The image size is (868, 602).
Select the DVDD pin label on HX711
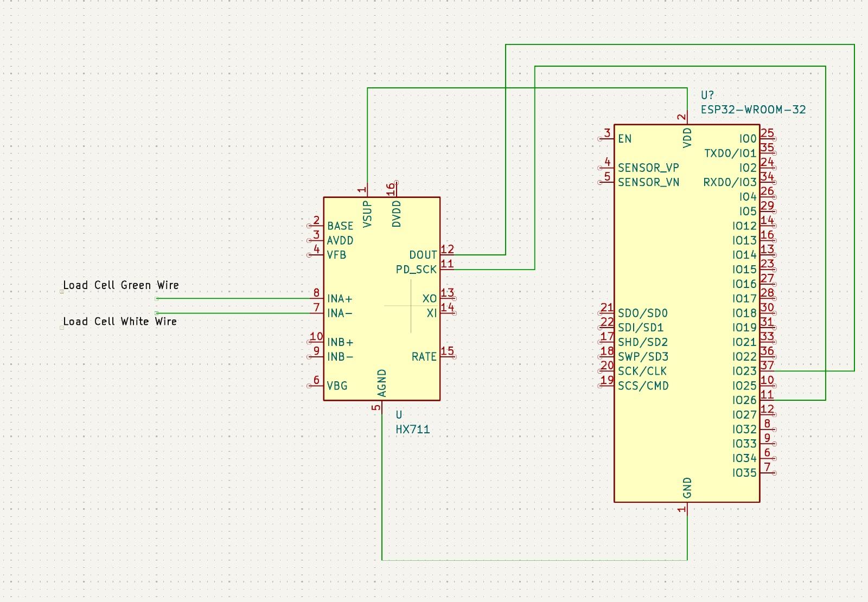[397, 214]
